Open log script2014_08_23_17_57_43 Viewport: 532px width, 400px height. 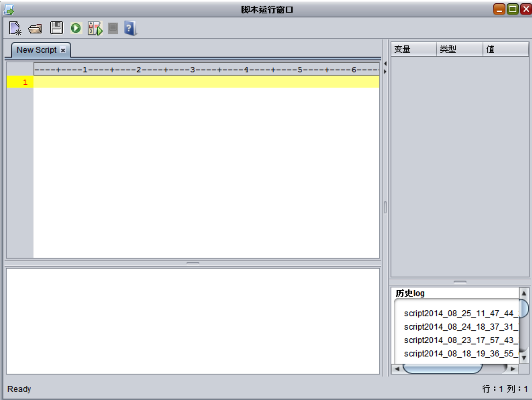pos(461,340)
